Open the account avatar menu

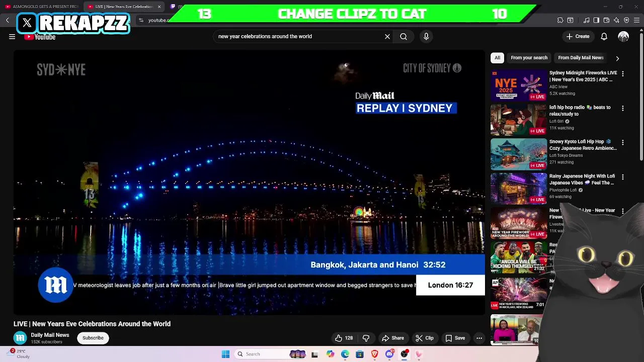[623, 36]
